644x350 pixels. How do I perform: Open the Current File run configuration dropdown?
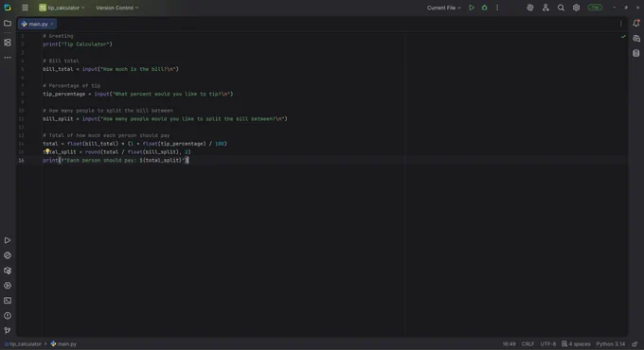click(443, 8)
